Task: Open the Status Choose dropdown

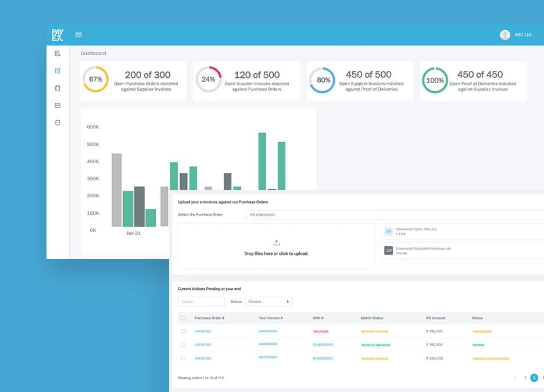Action: pos(269,301)
